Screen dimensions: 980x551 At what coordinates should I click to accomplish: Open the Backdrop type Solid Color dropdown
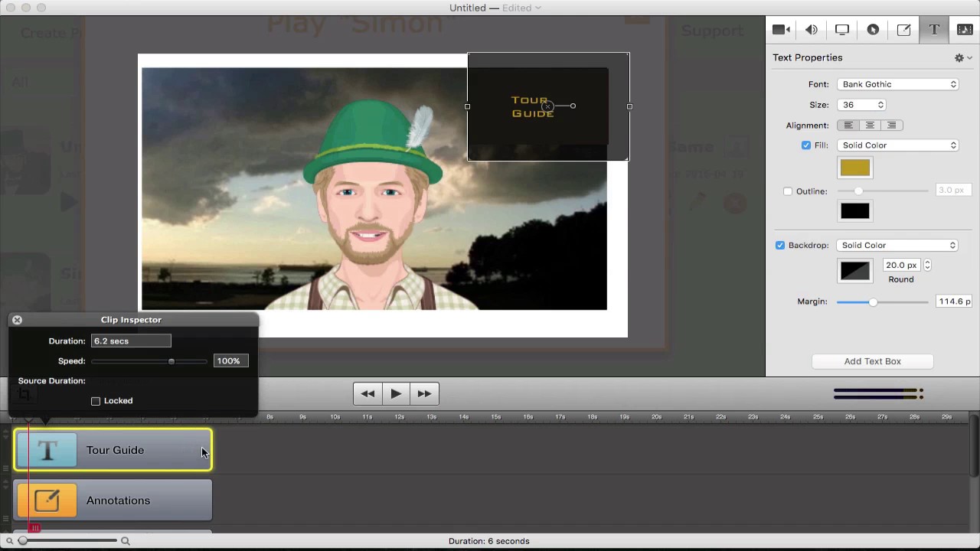(x=897, y=246)
